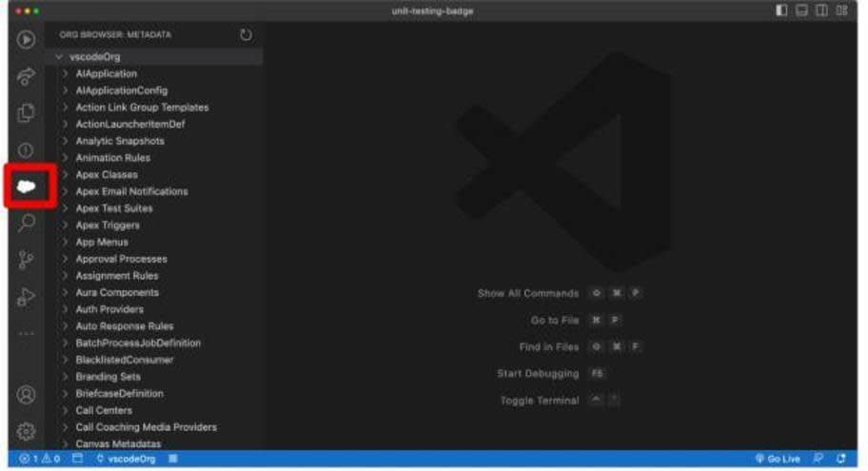
Task: Click the list icon beside vscodeOrg status item
Action: pyautogui.click(x=173, y=459)
